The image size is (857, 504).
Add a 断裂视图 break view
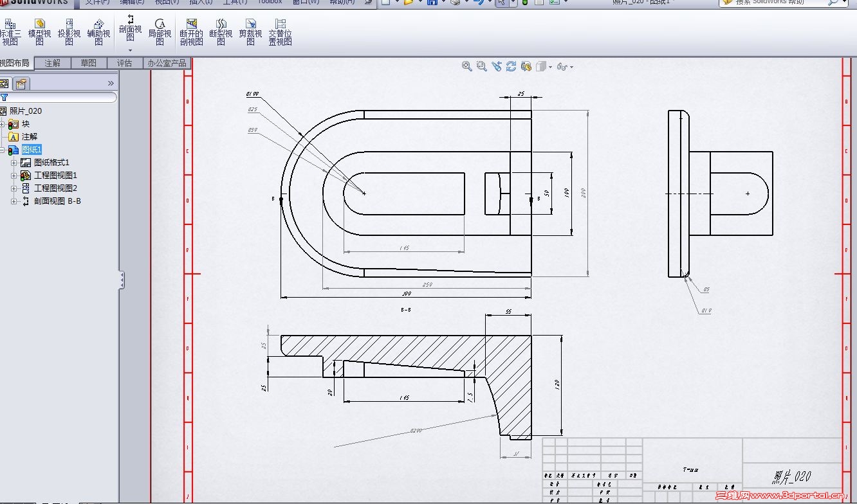coord(221,32)
